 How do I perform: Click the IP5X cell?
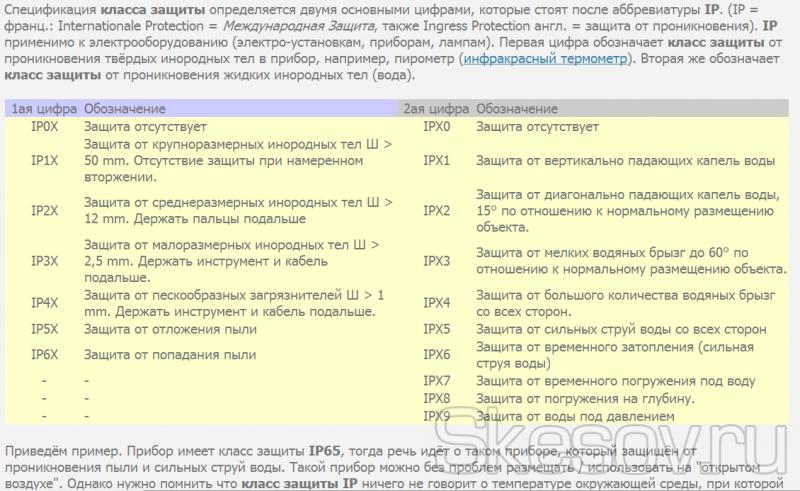tap(45, 329)
